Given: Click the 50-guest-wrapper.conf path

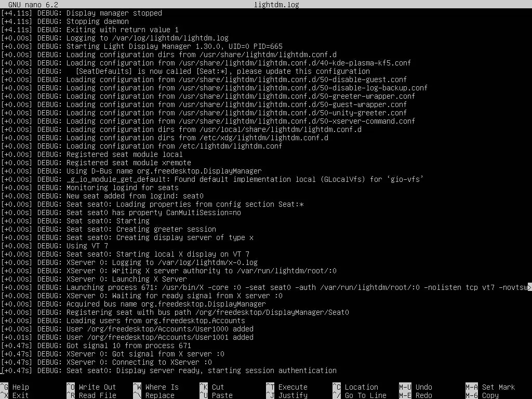Looking at the screenshot, I should click(293, 104).
